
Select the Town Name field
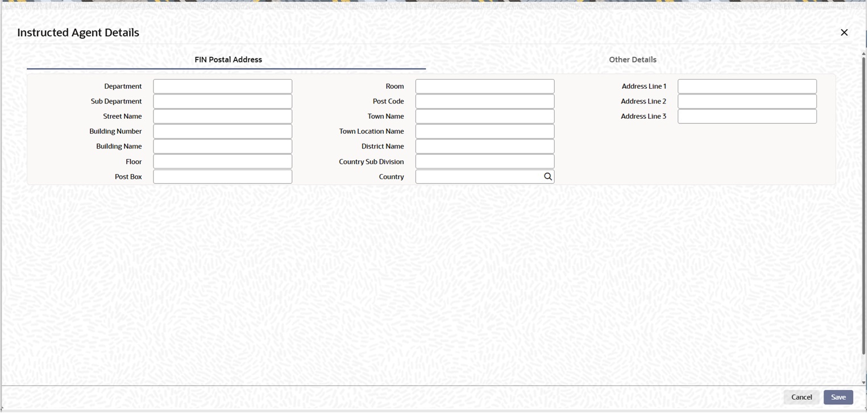click(x=485, y=117)
